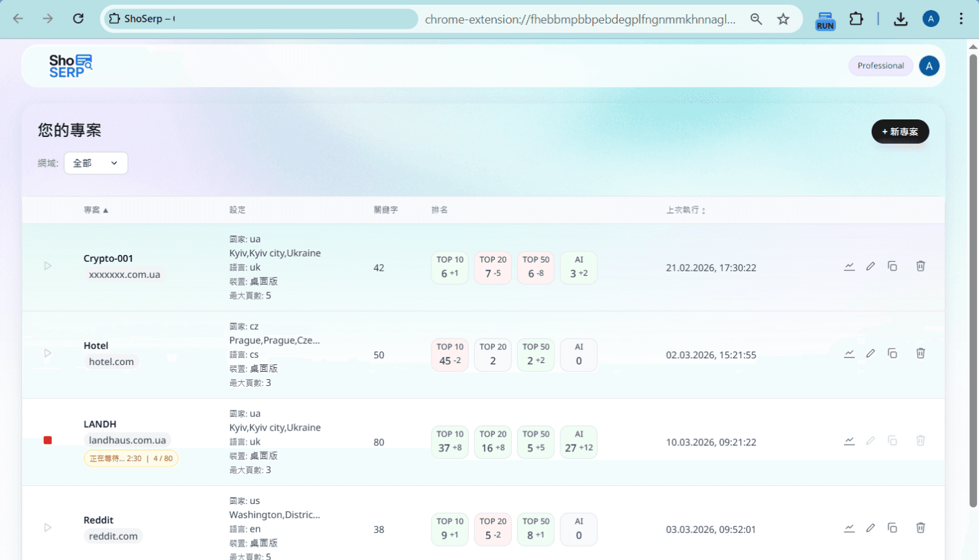Click keyword count 42 for Crypto-001
979x560 pixels.
point(379,268)
